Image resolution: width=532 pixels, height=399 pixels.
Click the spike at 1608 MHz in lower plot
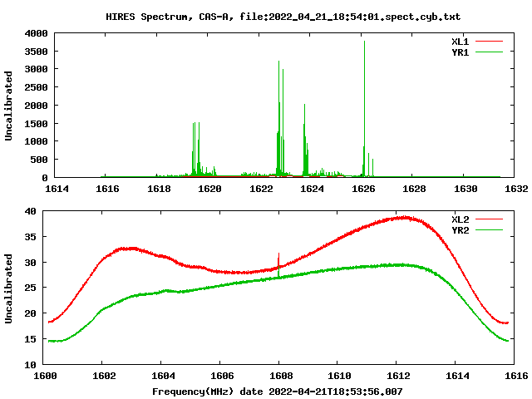pyautogui.click(x=278, y=265)
